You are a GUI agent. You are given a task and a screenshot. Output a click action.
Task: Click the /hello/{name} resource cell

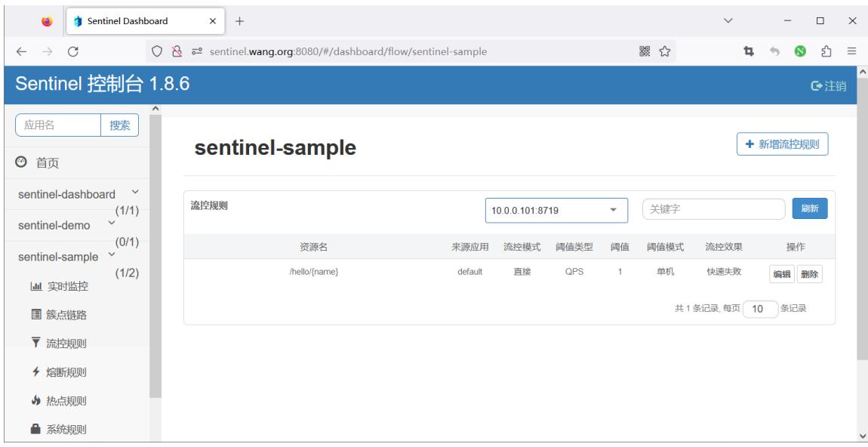coord(314,272)
